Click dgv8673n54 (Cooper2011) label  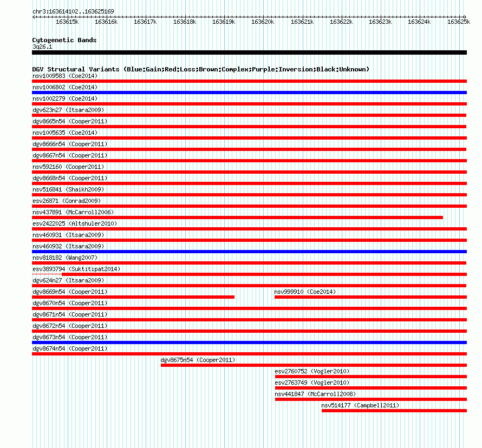point(70,337)
